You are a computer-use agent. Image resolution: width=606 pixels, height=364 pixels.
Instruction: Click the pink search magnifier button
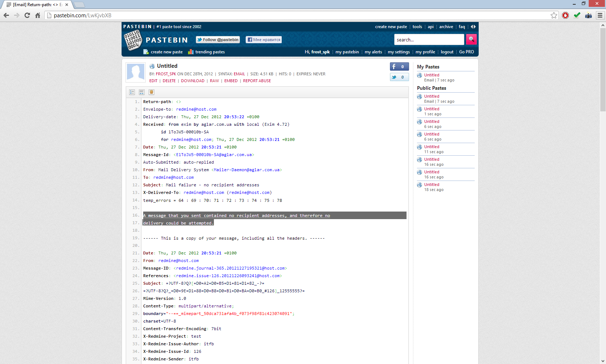click(x=471, y=39)
